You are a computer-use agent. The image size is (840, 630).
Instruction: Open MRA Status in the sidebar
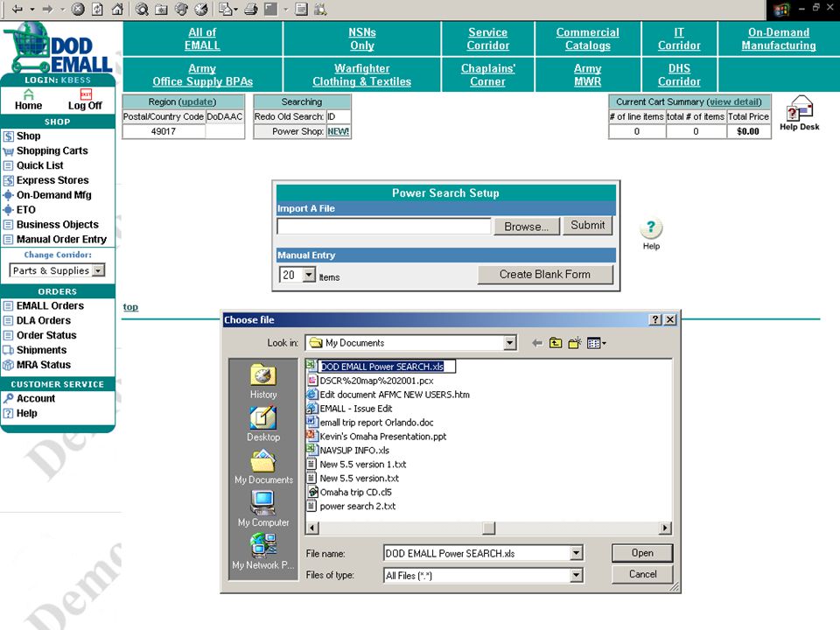tap(44, 365)
